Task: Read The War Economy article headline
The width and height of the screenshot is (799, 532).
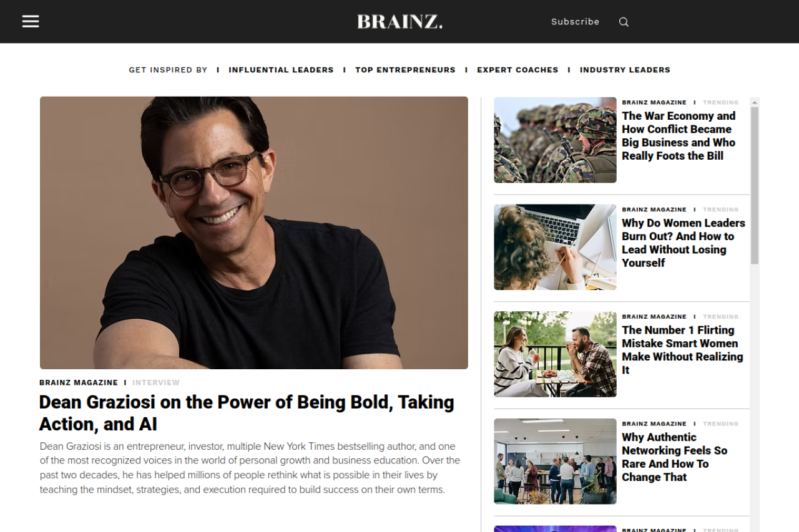Action: [679, 136]
